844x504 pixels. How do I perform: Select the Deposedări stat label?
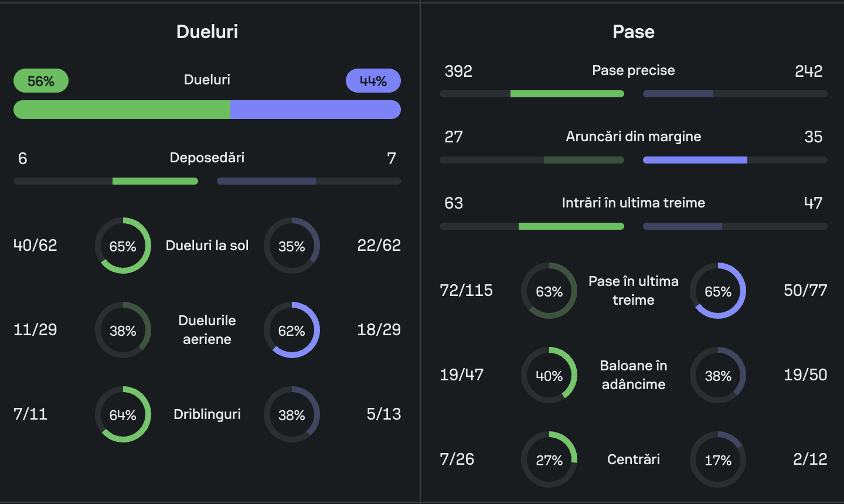[207, 158]
